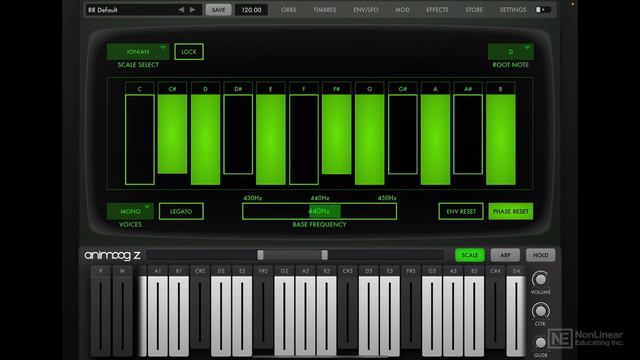
Task: Click the Glide knob
Action: click(540, 342)
